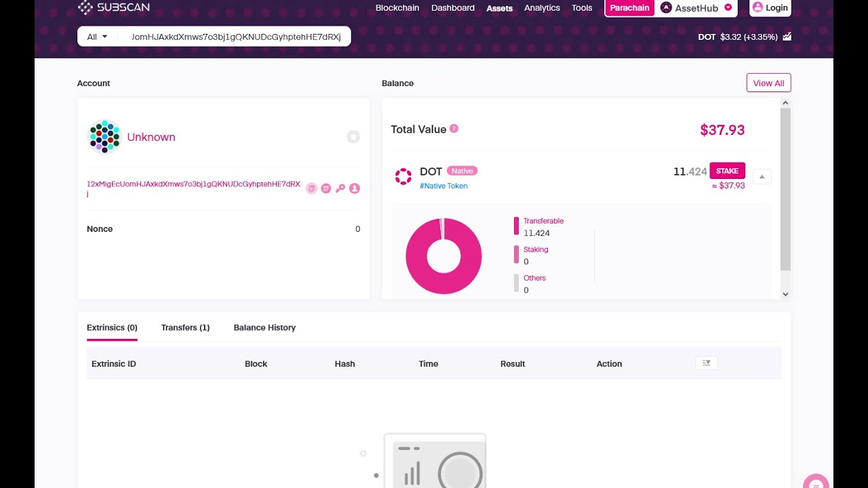Click the Nonce label

point(100,229)
